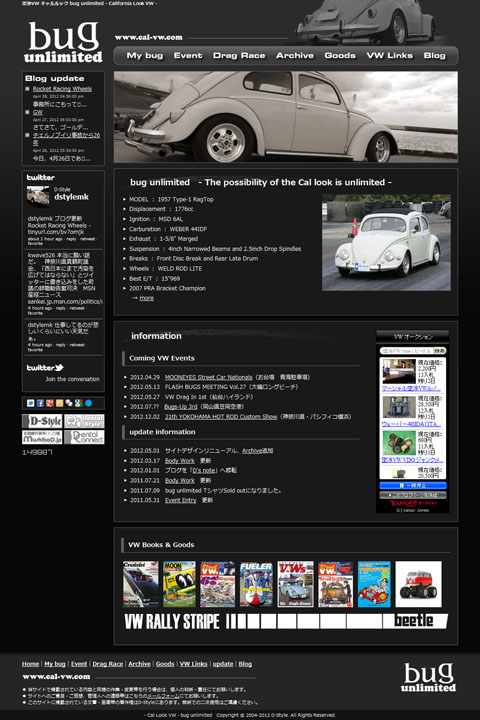Click the multicolor Google bookmark icon
Image resolution: width=480 pixels, height=720 pixels.
pyautogui.click(x=79, y=403)
